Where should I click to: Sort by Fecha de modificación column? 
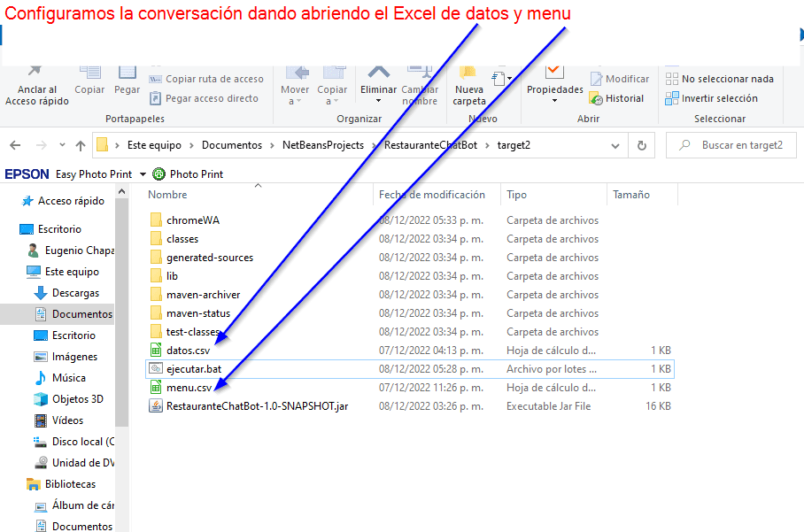(x=432, y=195)
